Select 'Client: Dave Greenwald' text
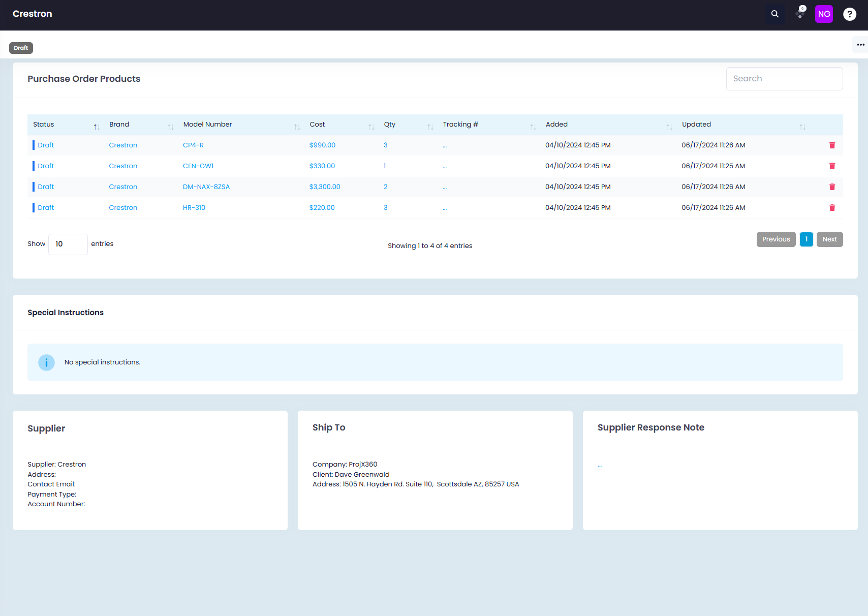This screenshot has height=616, width=868. click(x=351, y=475)
